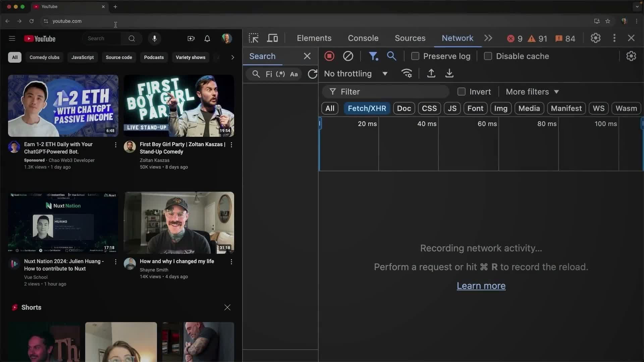Click the YouTube Search input box
The image size is (644, 362).
click(x=102, y=39)
